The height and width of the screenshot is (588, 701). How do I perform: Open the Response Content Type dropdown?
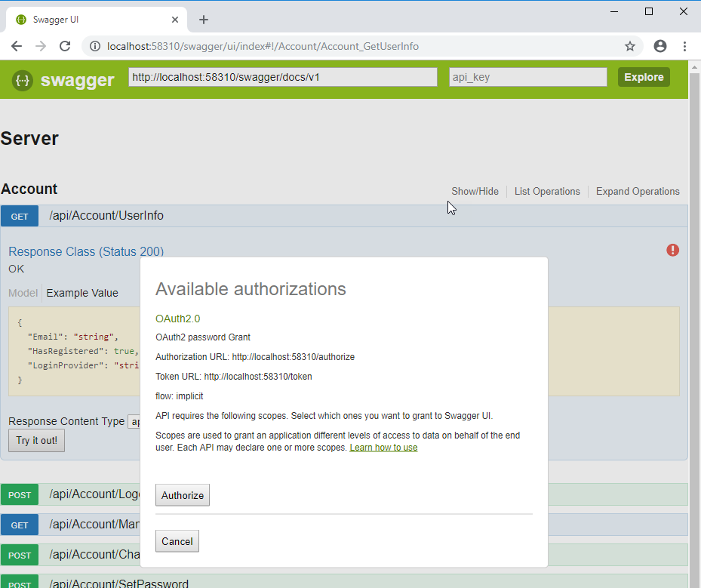pos(134,422)
